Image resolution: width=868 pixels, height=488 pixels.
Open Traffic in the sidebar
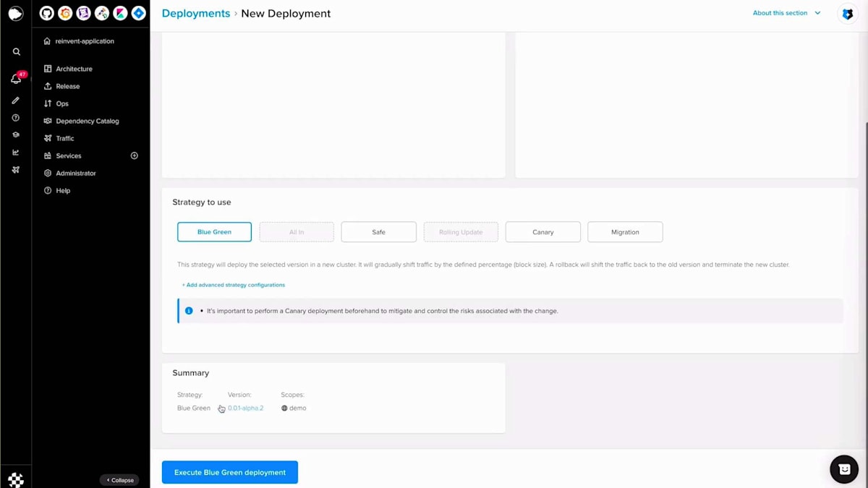click(59, 138)
